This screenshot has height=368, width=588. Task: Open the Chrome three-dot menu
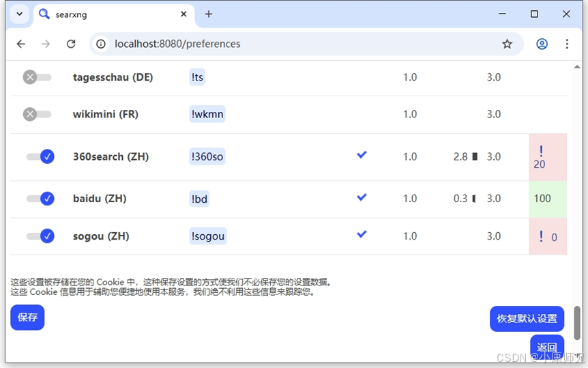tap(567, 44)
